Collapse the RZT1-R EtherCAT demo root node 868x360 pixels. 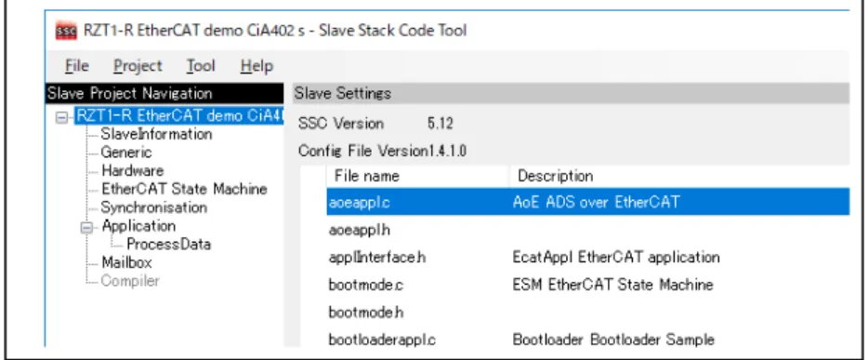(62, 117)
